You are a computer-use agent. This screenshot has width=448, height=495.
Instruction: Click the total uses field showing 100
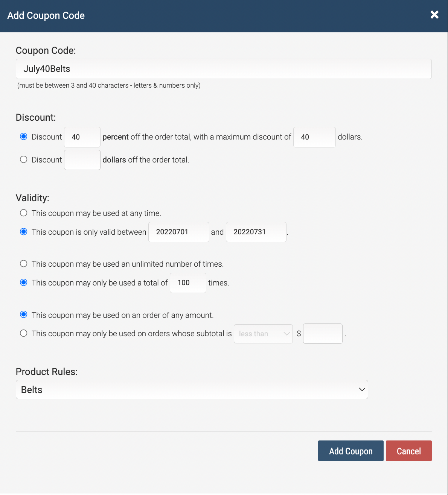coord(188,283)
